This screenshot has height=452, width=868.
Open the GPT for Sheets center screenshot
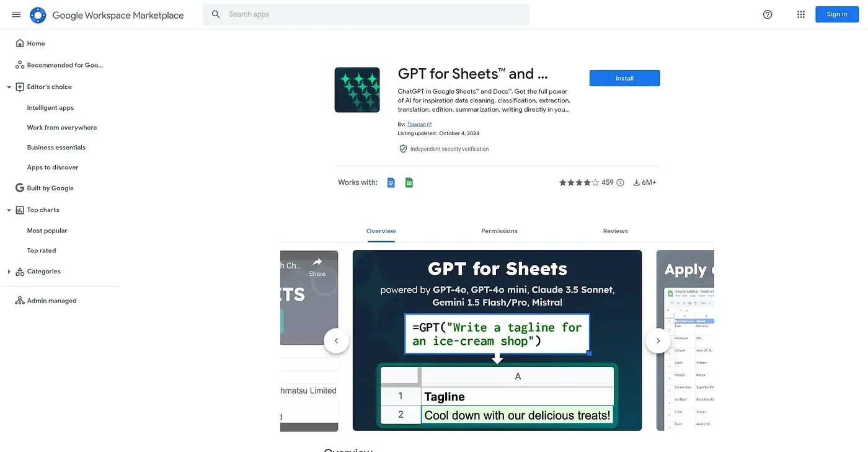(497, 340)
